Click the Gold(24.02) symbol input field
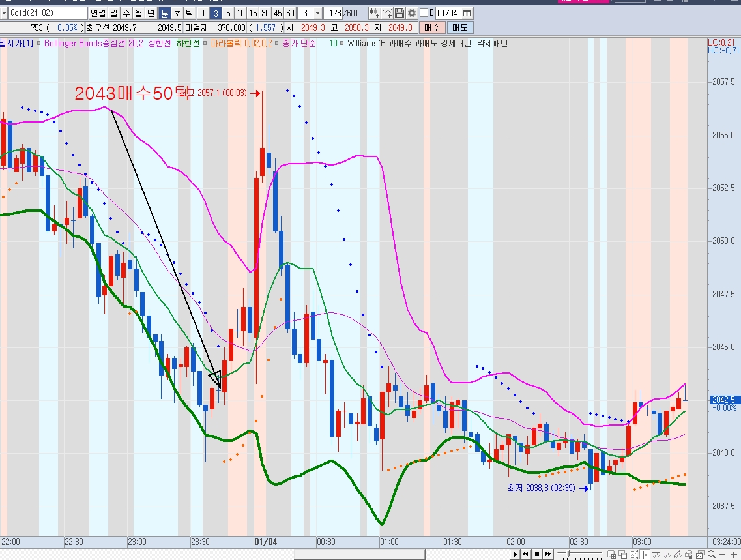The height and width of the screenshot is (560, 741). pos(48,13)
